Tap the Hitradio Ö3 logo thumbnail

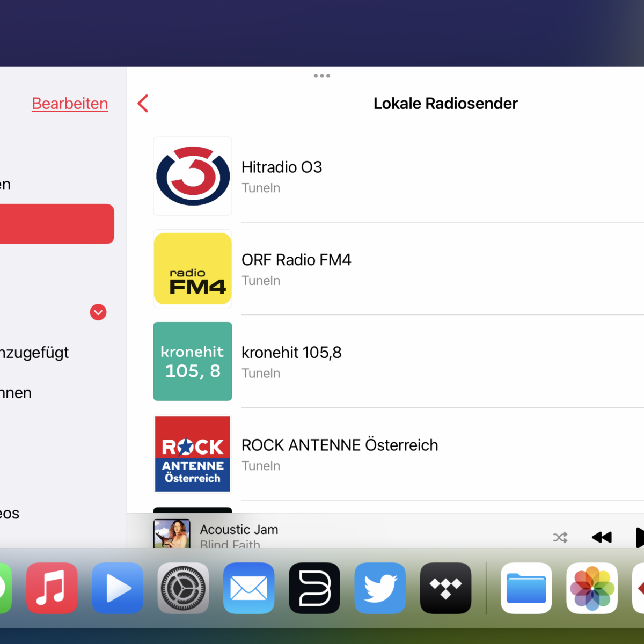(193, 176)
